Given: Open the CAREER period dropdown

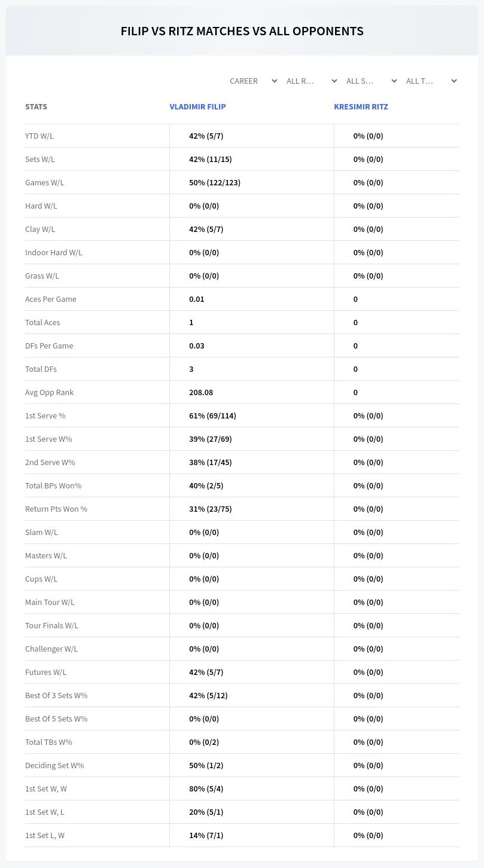Looking at the screenshot, I should tap(252, 81).
